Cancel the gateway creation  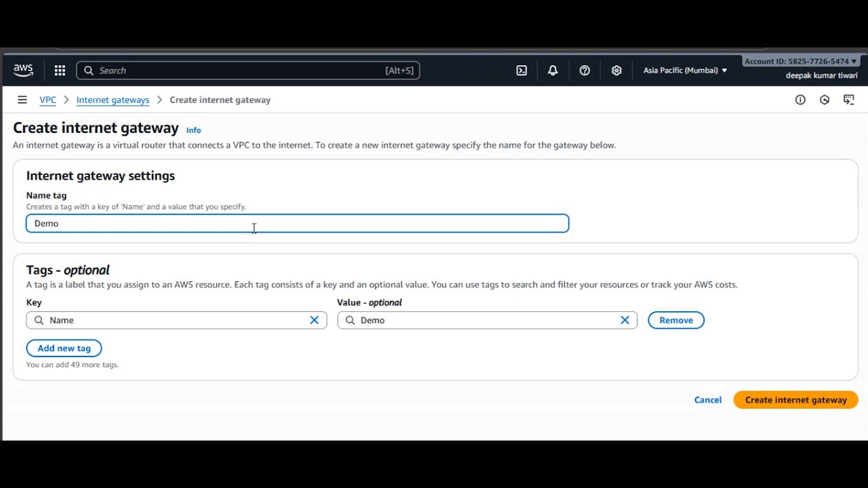coord(708,400)
